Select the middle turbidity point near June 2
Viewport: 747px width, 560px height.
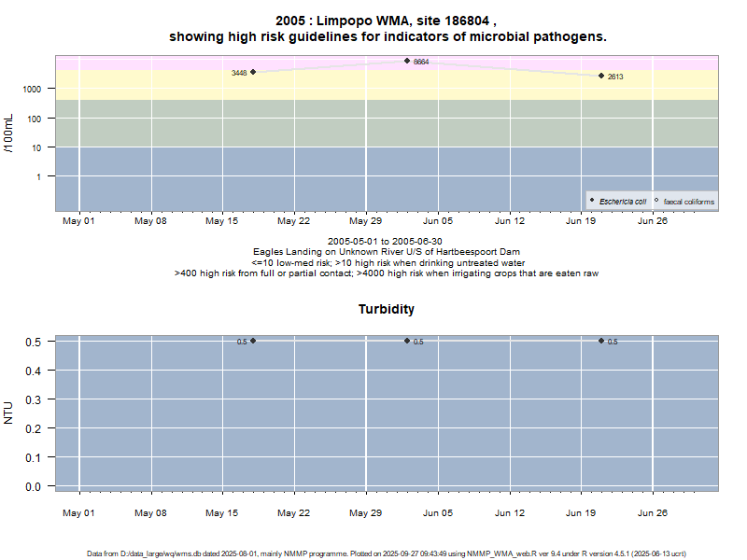tap(407, 341)
